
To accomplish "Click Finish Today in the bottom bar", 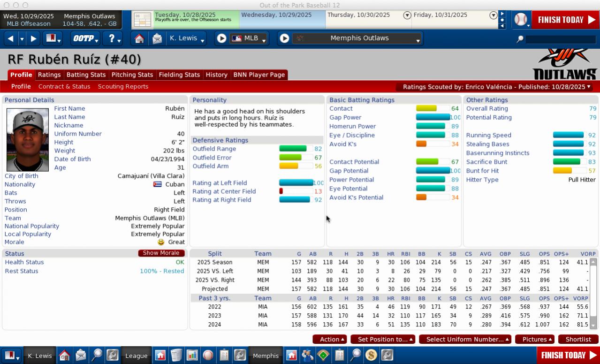I will [568, 355].
